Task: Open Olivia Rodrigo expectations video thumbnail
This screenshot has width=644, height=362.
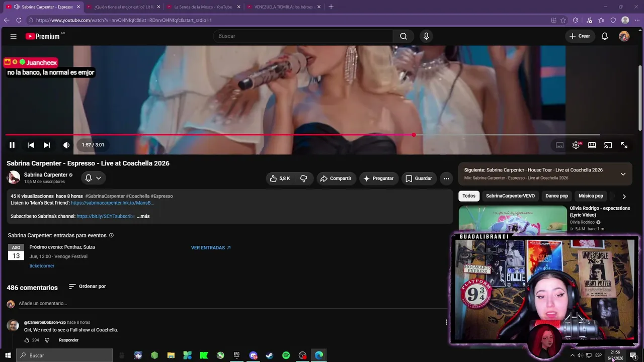Action: point(513,220)
